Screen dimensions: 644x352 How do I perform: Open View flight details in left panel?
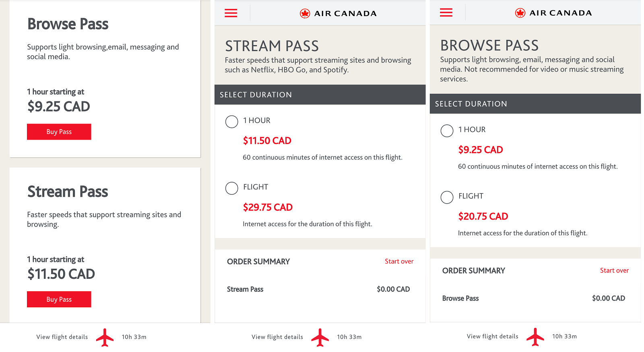coord(62,337)
